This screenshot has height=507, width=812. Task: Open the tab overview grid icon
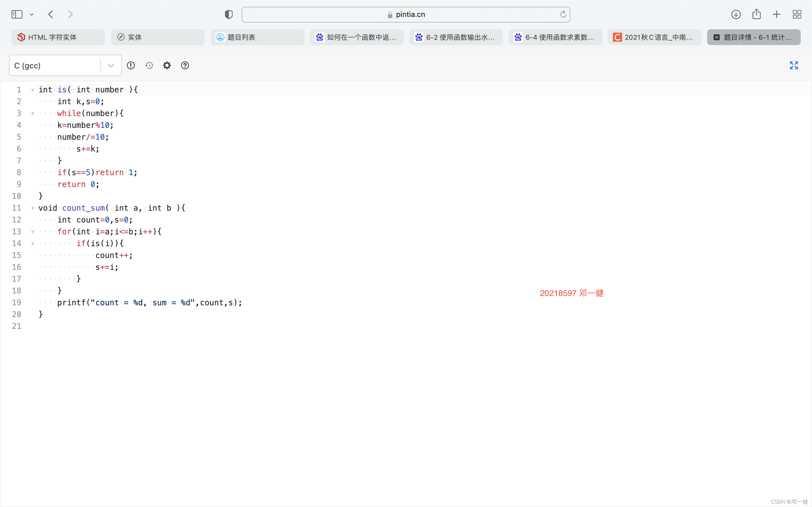(797, 14)
